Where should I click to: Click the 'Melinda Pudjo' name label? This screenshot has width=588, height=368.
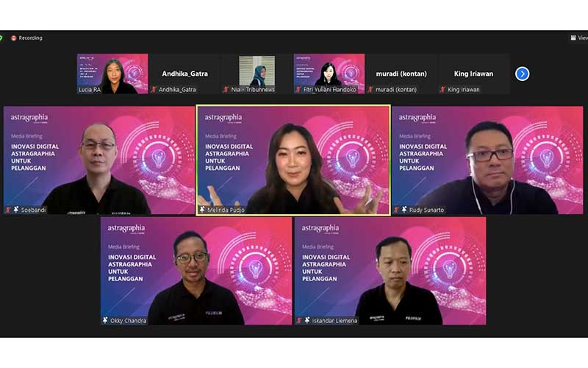point(226,210)
